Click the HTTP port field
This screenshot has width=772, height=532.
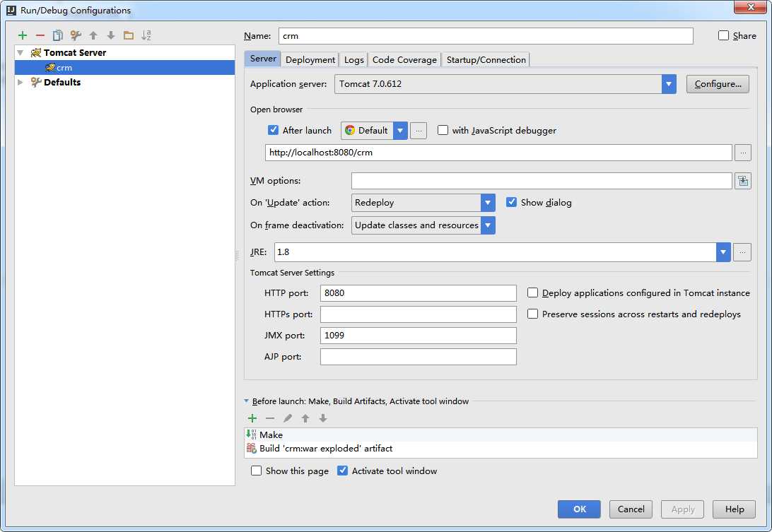click(x=418, y=293)
